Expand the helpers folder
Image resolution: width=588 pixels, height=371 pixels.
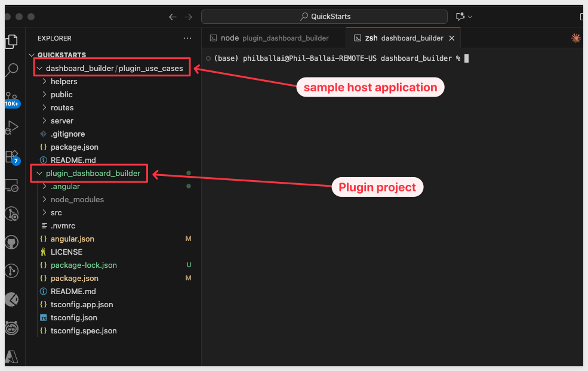click(64, 82)
